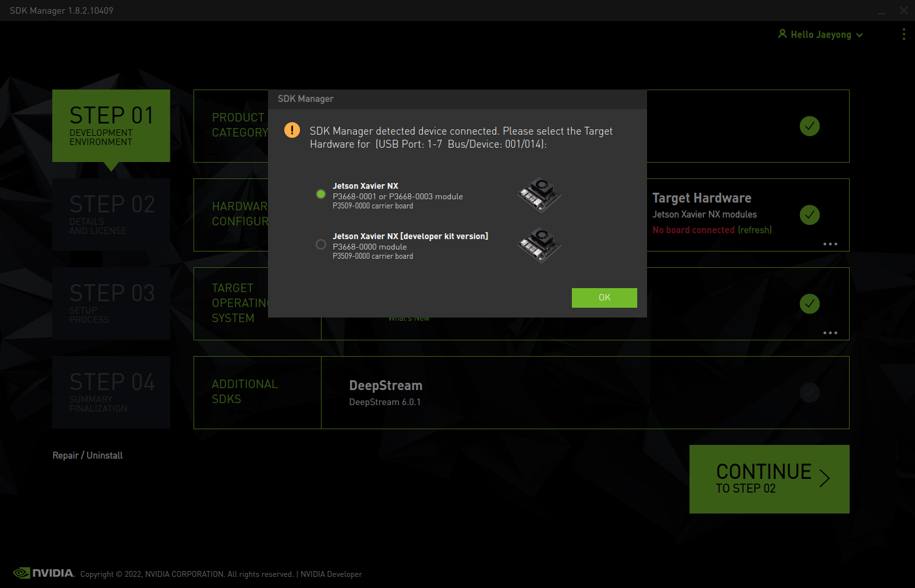Click the NVIDIA logo in footer

pyautogui.click(x=44, y=573)
